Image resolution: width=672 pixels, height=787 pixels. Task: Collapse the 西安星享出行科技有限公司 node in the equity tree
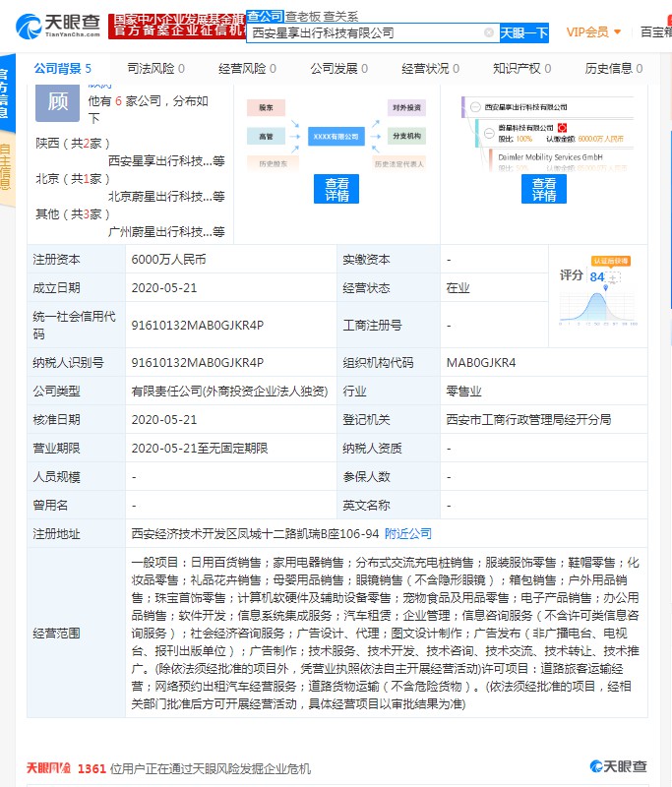coord(475,107)
